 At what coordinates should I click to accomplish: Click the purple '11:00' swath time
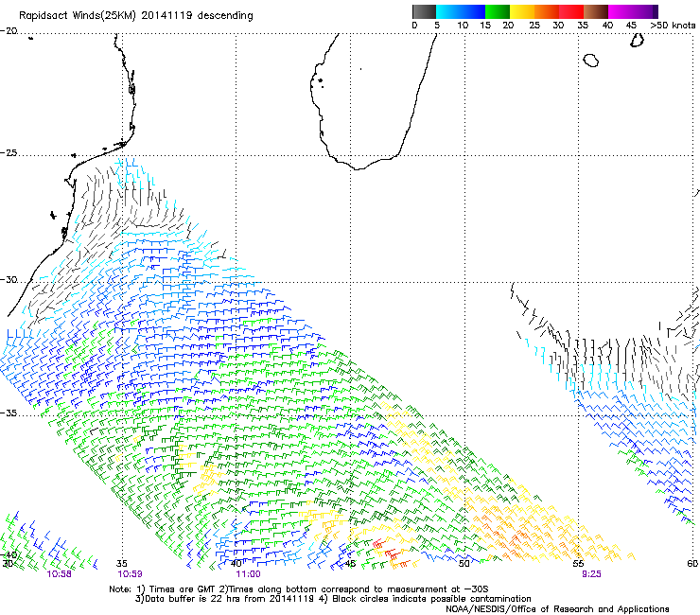point(248,574)
